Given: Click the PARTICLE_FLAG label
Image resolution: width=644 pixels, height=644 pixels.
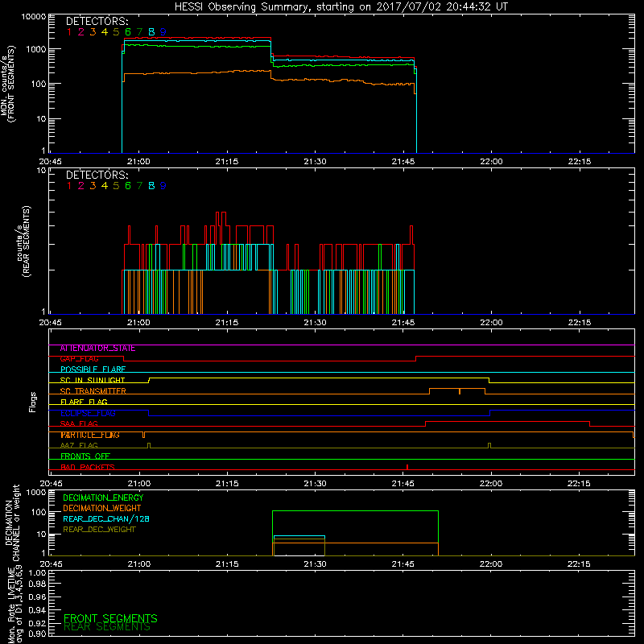Looking at the screenshot, I should tap(90, 435).
